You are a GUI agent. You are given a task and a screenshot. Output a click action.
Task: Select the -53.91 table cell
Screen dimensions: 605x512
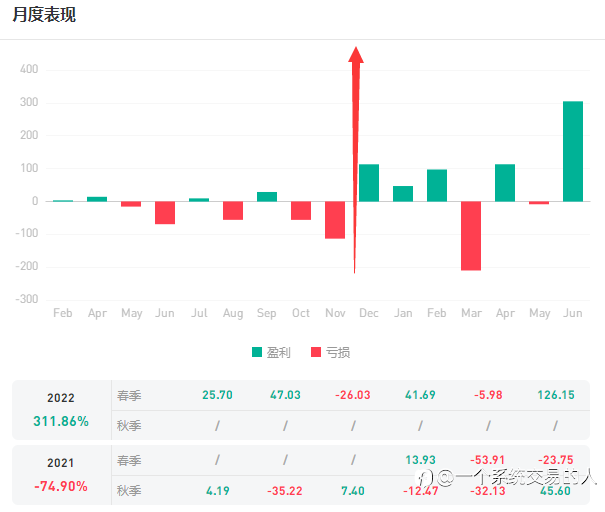pos(488,459)
